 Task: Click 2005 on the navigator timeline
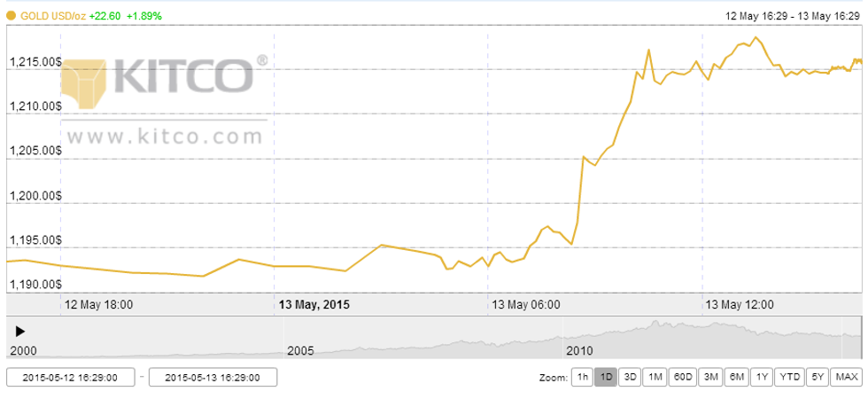click(x=301, y=351)
